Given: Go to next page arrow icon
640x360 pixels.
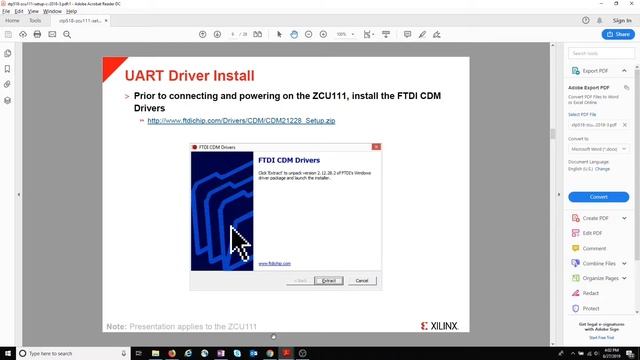Looking at the screenshot, I should point(217,35).
